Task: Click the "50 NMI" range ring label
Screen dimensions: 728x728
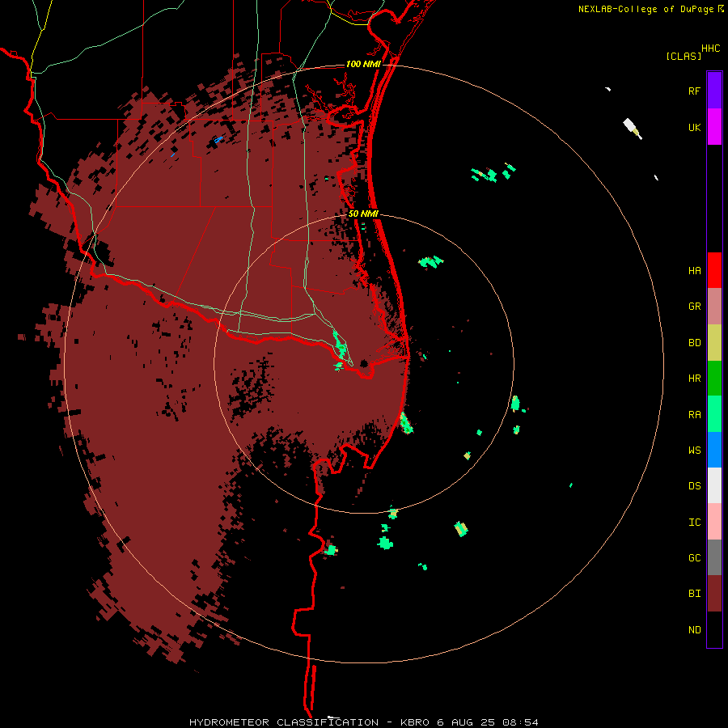Action: (363, 214)
